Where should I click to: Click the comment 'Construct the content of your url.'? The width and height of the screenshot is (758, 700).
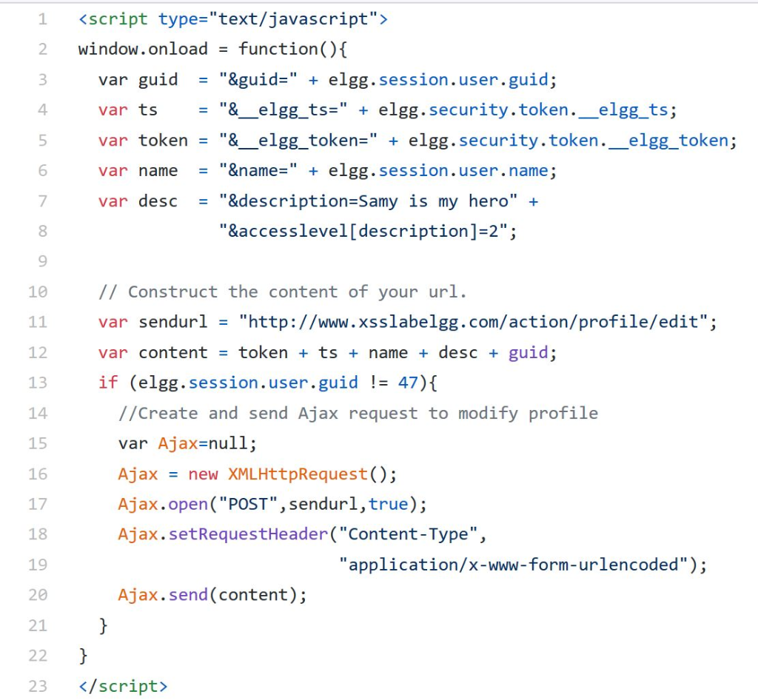pyautogui.click(x=283, y=292)
